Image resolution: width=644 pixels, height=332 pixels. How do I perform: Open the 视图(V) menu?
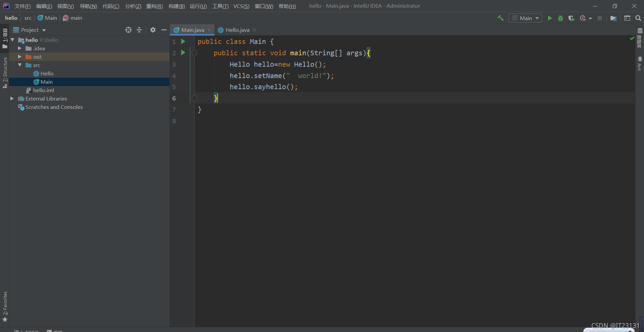tap(65, 6)
